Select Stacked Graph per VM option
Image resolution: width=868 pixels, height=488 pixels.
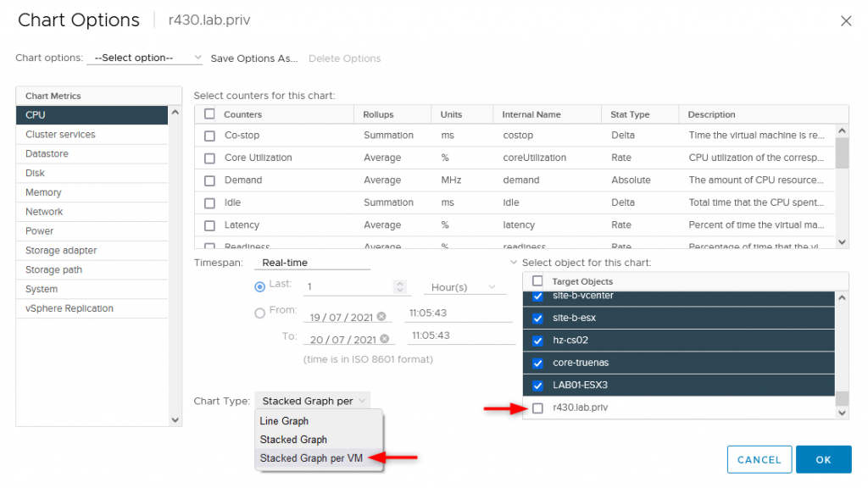[311, 457]
